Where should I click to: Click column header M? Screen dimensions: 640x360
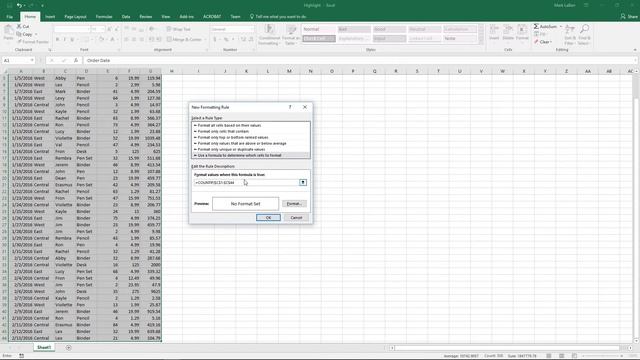point(289,71)
